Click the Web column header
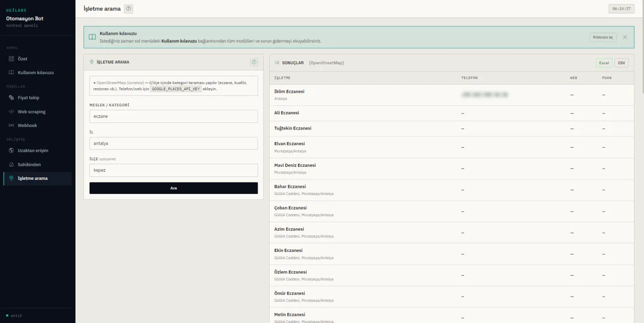 574,78
